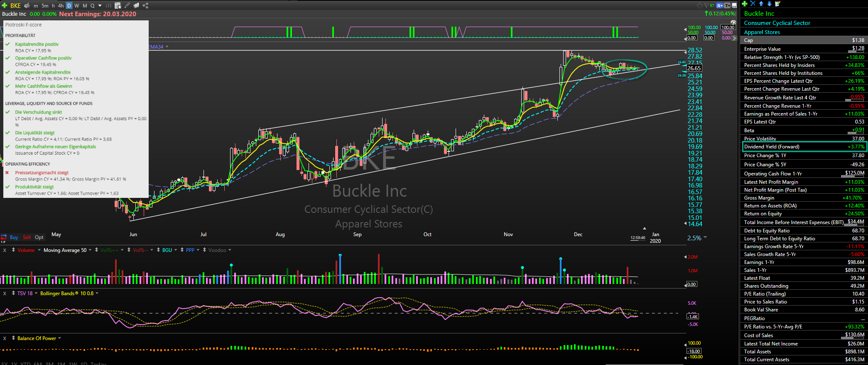Open the BGU indicator dropdown
The width and height of the screenshot is (868, 365).
[176, 250]
